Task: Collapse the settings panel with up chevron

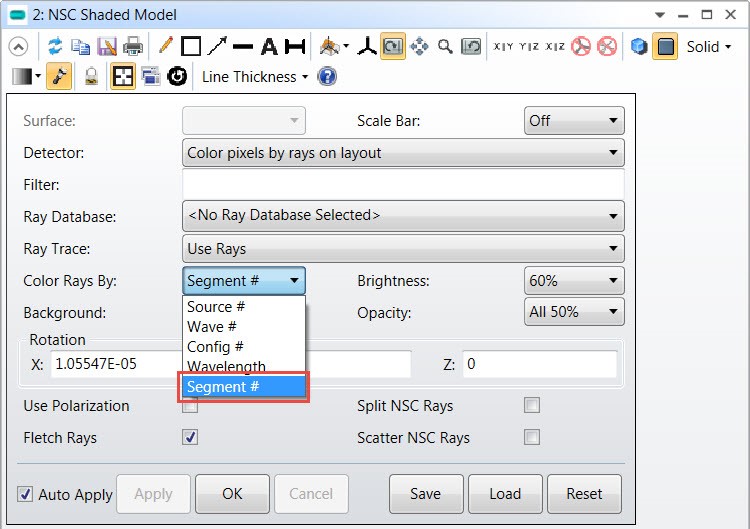Action: (18, 47)
